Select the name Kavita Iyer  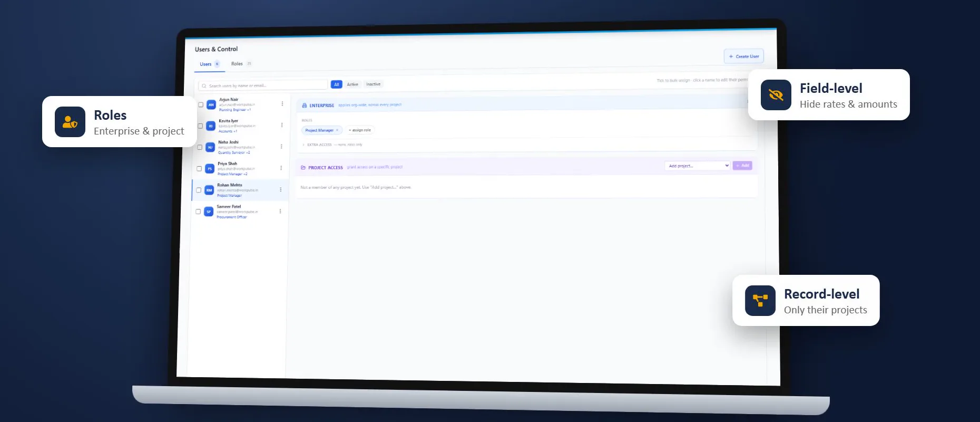click(x=229, y=121)
